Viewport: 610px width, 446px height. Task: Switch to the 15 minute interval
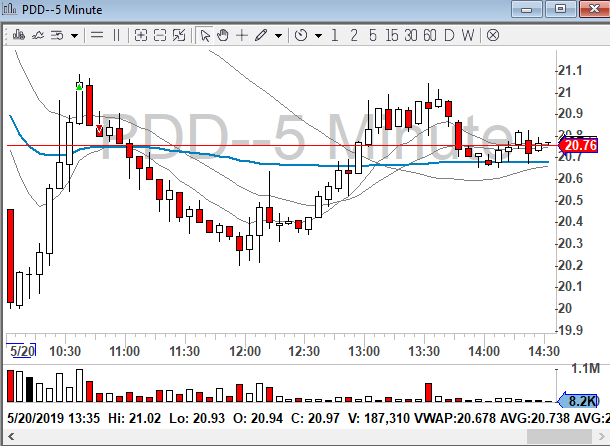[x=392, y=36]
